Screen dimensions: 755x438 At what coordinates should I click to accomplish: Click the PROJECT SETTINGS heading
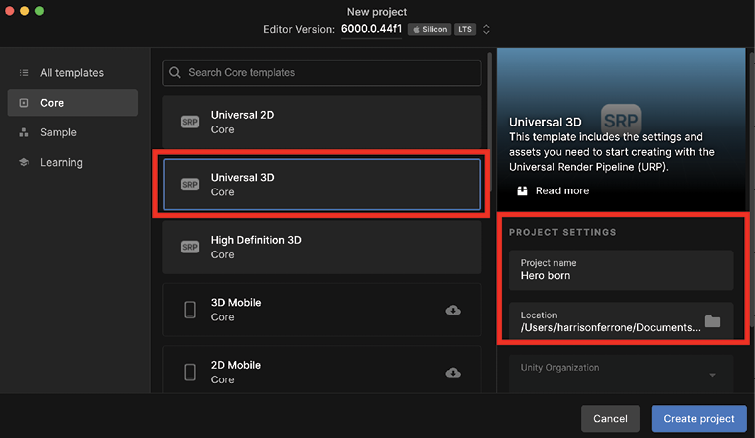click(x=562, y=232)
